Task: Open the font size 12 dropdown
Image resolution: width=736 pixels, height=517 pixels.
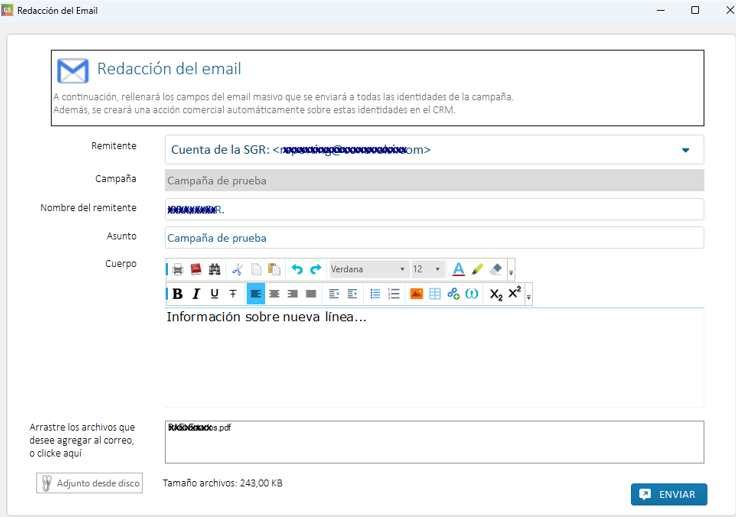Action: [x=437, y=269]
